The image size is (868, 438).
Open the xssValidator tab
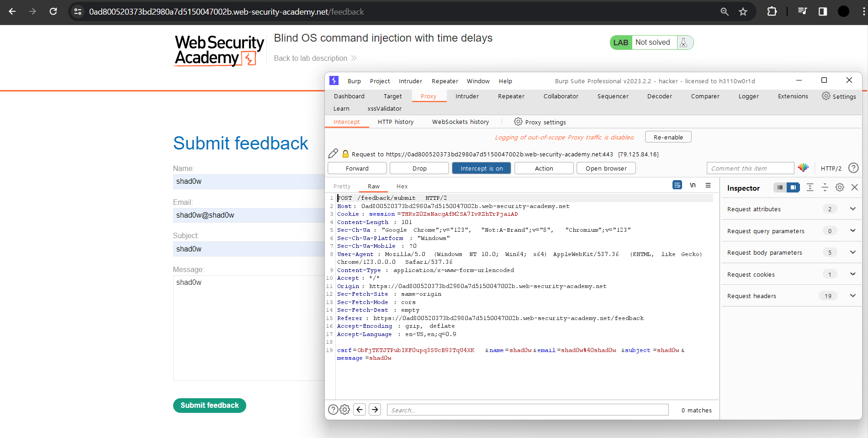[x=384, y=108]
